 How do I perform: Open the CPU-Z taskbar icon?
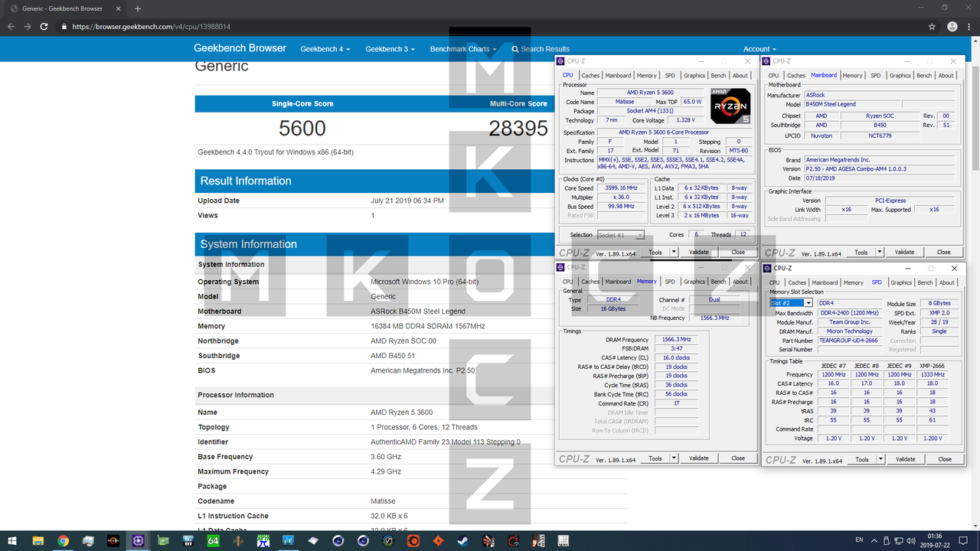click(x=138, y=540)
